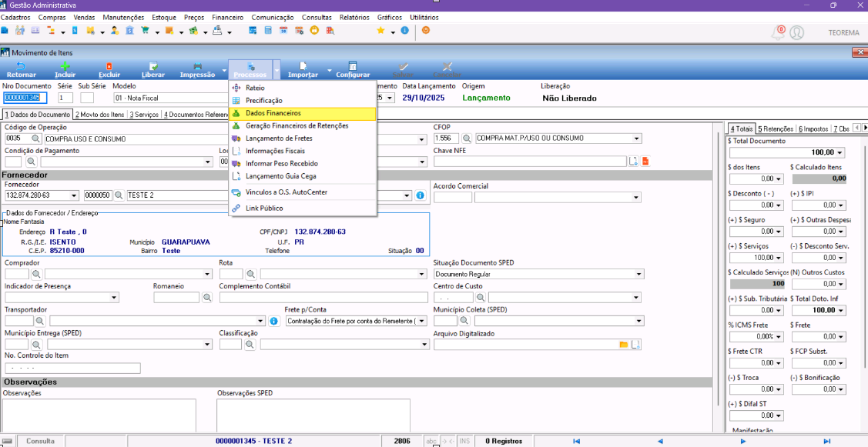Screen dimensions: 868x447
Task: Switch to the 6 Impostos tab
Action: coord(813,128)
